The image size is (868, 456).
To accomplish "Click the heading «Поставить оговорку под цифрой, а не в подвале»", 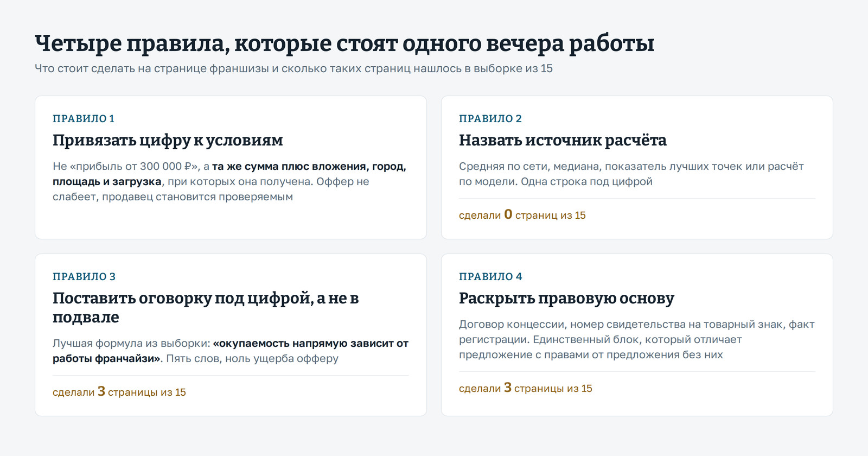I will coord(206,307).
